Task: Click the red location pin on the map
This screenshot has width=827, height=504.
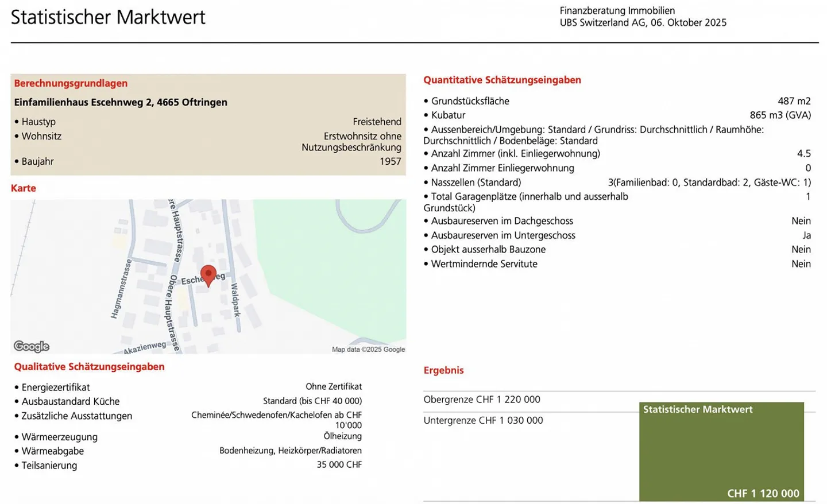Action: click(x=208, y=275)
